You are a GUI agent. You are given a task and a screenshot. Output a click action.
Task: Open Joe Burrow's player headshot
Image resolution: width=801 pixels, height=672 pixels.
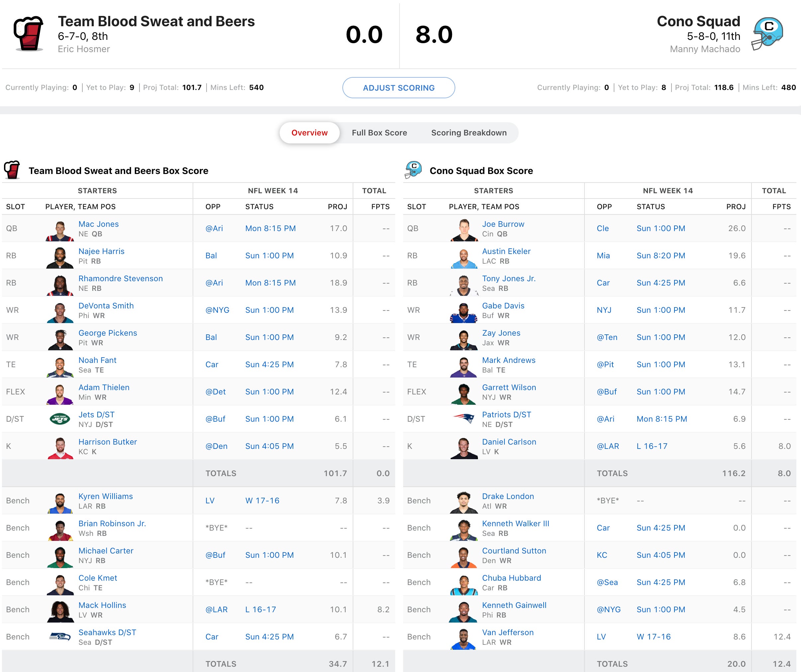(464, 230)
